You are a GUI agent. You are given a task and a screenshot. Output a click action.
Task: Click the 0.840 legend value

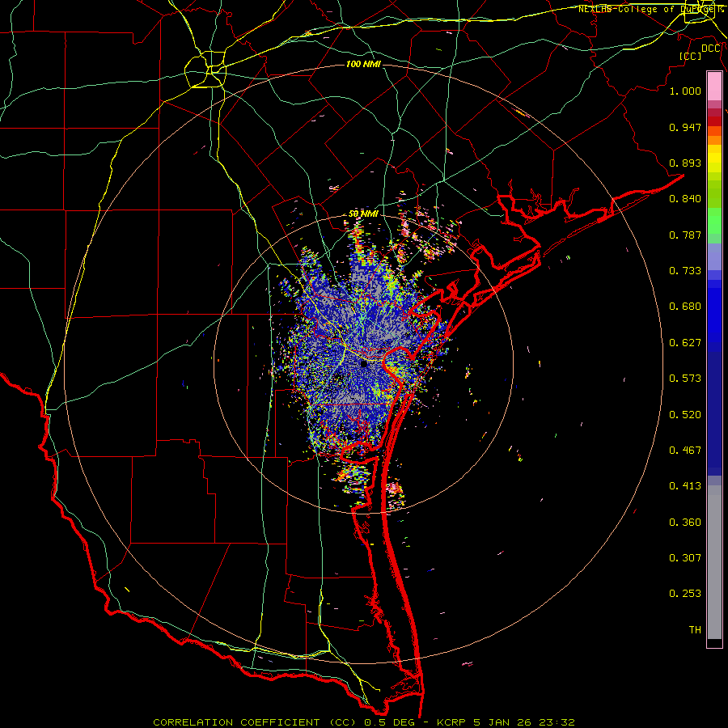(x=685, y=199)
